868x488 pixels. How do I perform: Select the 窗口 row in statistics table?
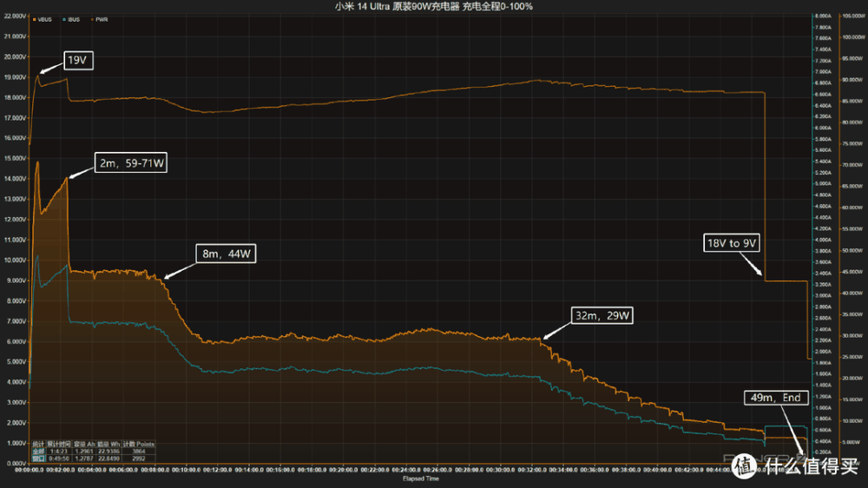click(x=37, y=457)
